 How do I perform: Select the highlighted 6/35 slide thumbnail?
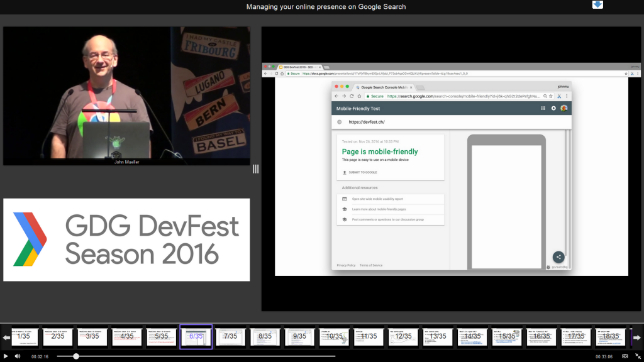click(196, 337)
